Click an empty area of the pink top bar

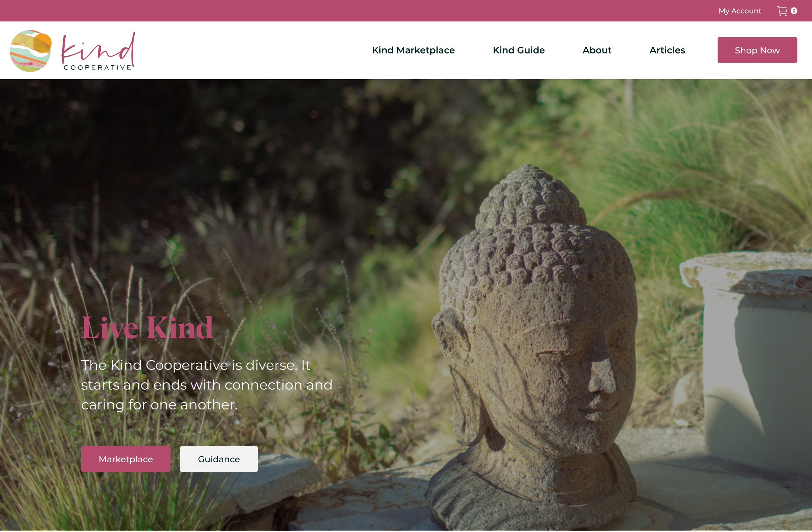coord(341,11)
